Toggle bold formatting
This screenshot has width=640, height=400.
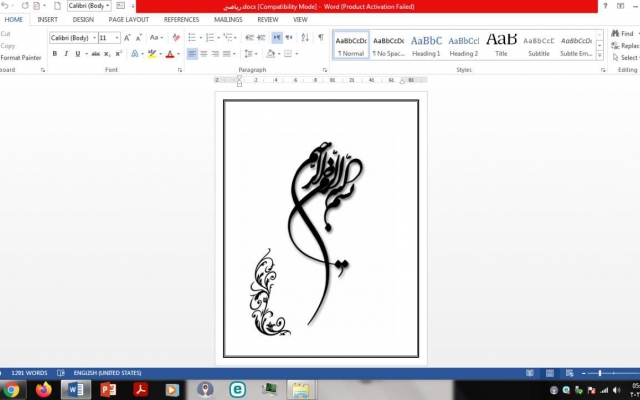(55, 54)
